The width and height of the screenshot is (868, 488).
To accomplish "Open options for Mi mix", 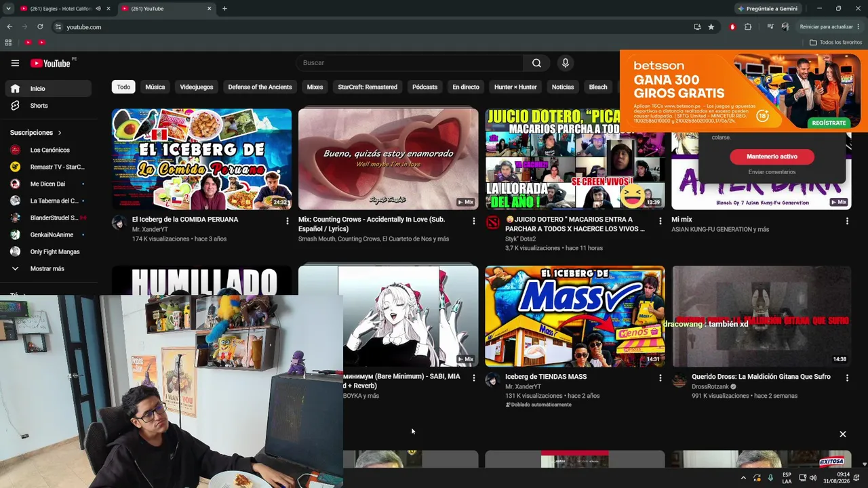I will (846, 221).
